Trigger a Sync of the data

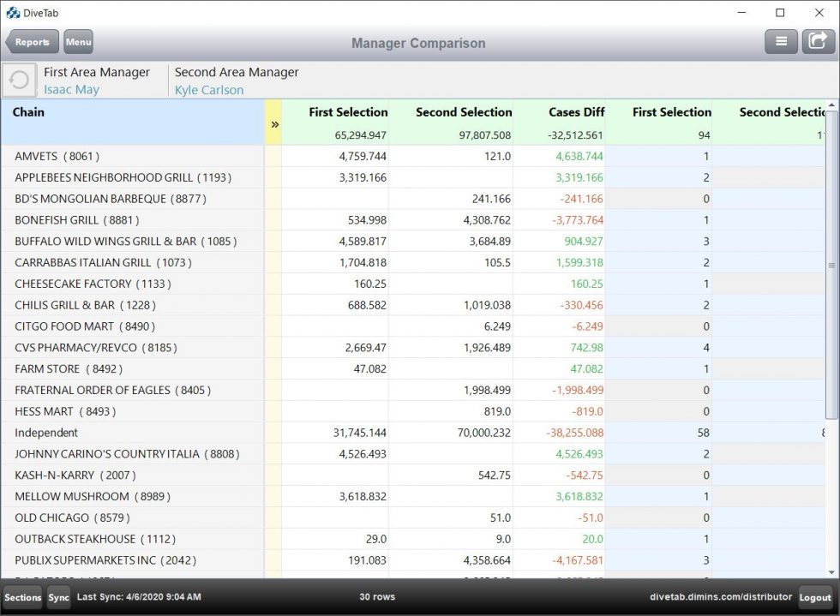tap(58, 597)
